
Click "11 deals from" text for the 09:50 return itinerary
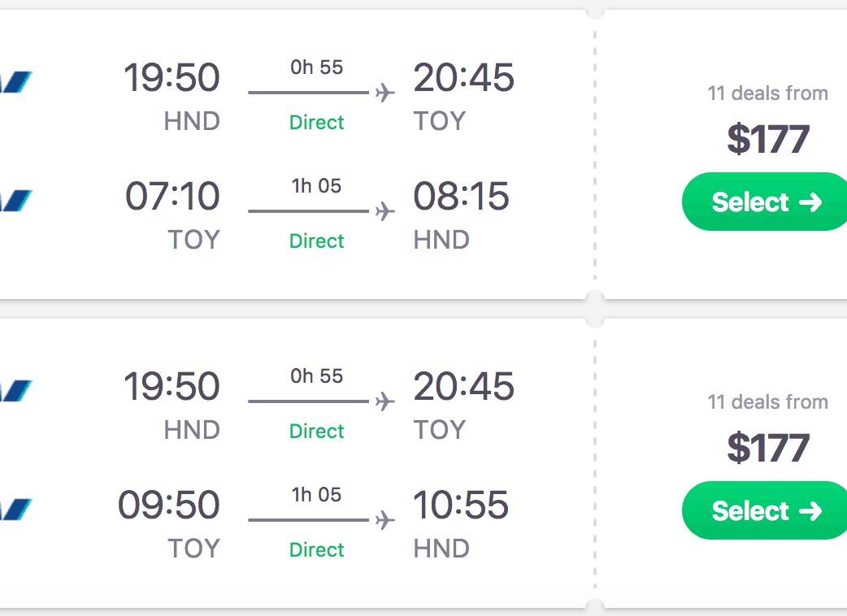point(768,402)
